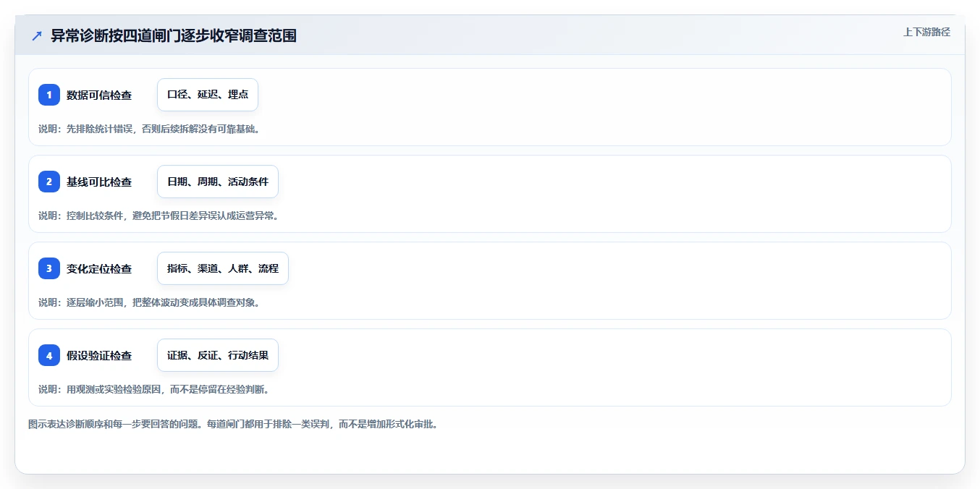Click the 数据可信检查 step title
The width and height of the screenshot is (980, 489).
click(99, 95)
